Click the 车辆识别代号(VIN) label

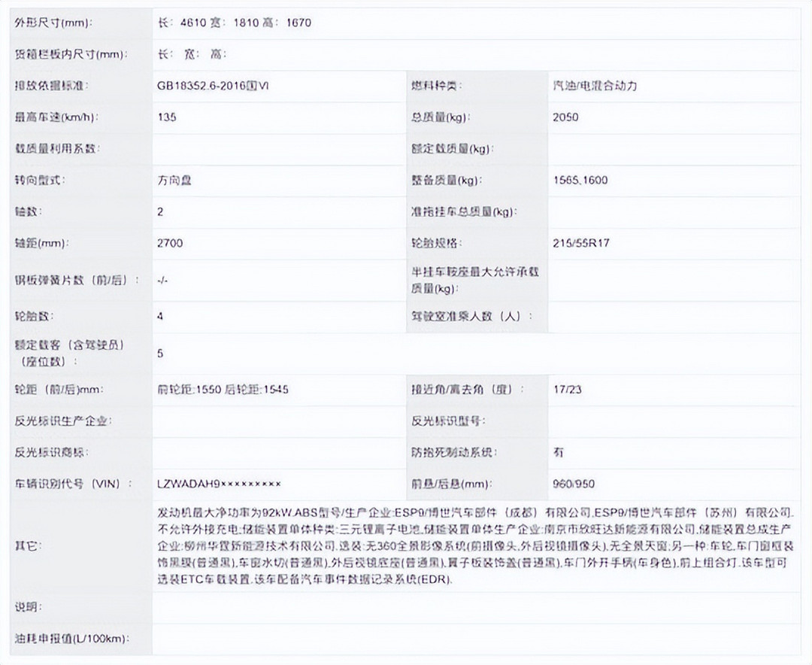click(x=74, y=484)
